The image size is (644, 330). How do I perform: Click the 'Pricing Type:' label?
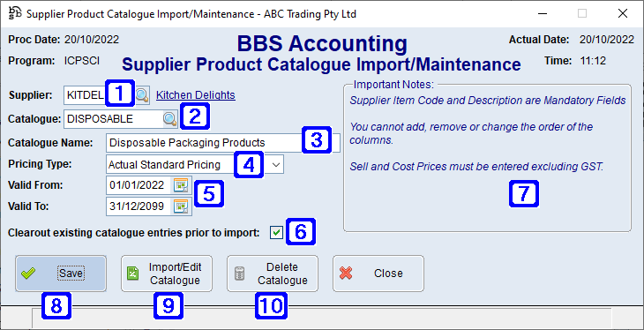coord(40,164)
